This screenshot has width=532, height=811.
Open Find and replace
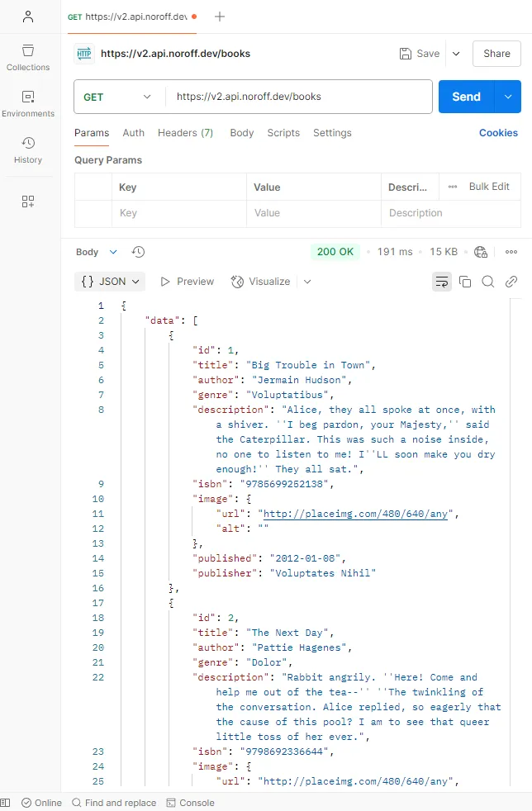tap(114, 803)
